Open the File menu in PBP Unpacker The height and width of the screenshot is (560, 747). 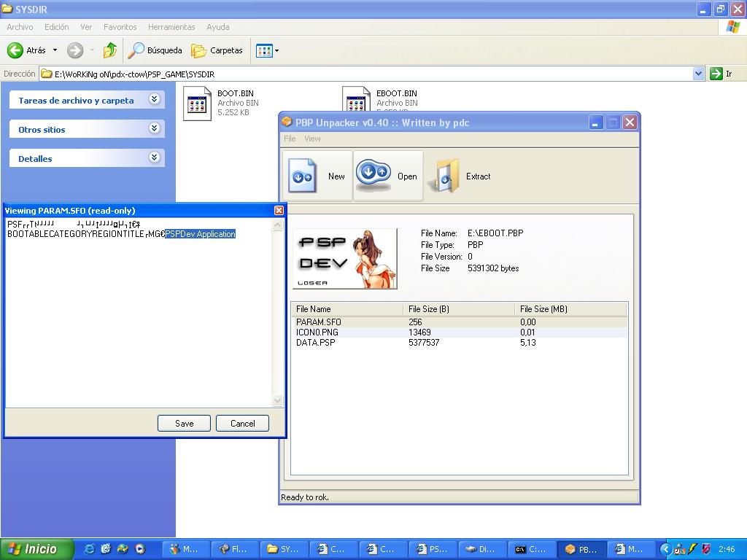tap(290, 139)
